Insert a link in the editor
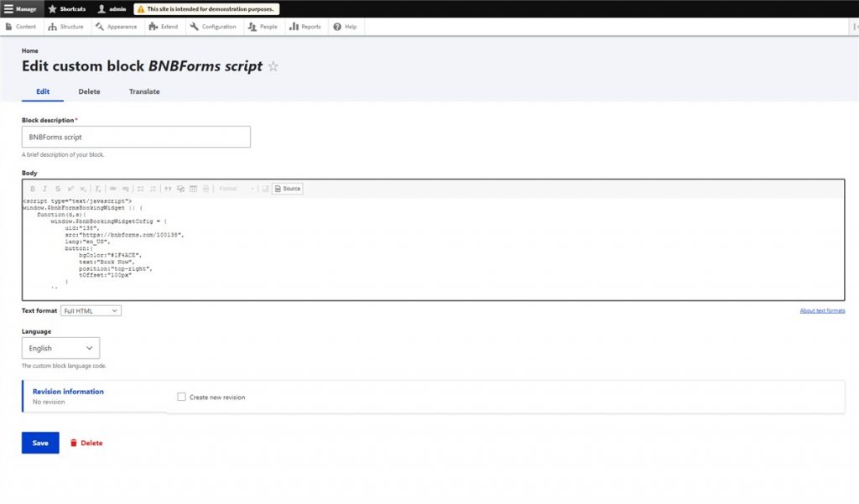This screenshot has height=504, width=859. [x=113, y=189]
